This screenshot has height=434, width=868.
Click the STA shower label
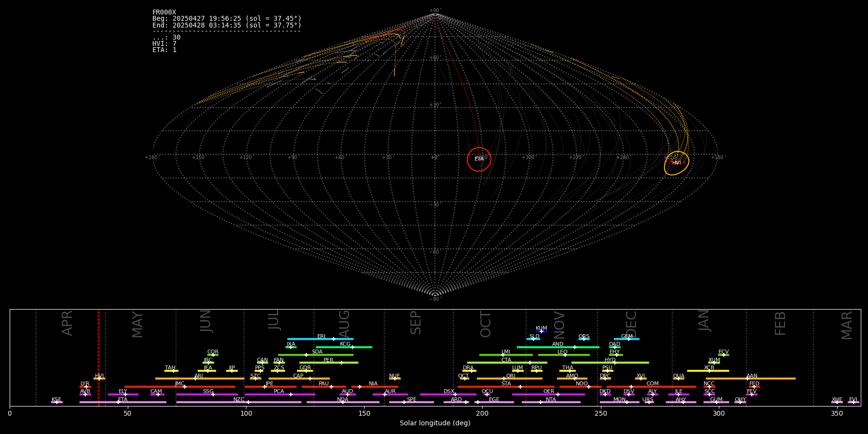[506, 384]
